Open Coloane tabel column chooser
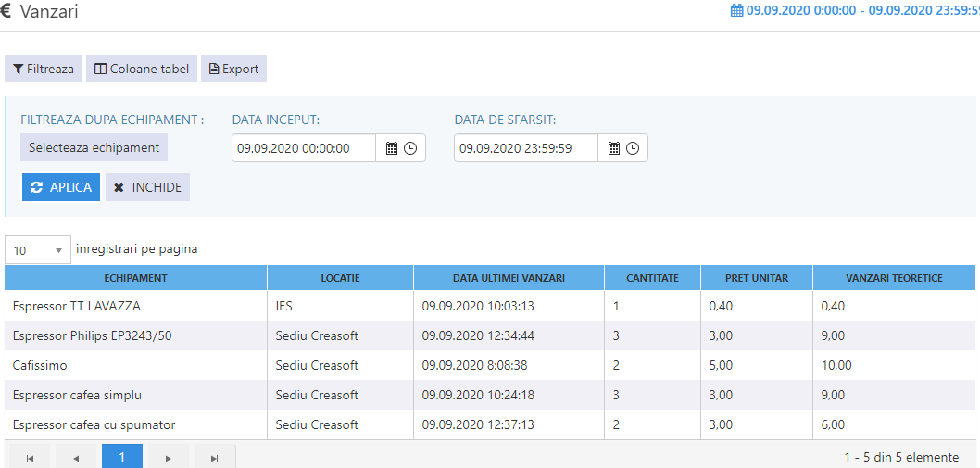Image resolution: width=980 pixels, height=468 pixels. [x=142, y=69]
